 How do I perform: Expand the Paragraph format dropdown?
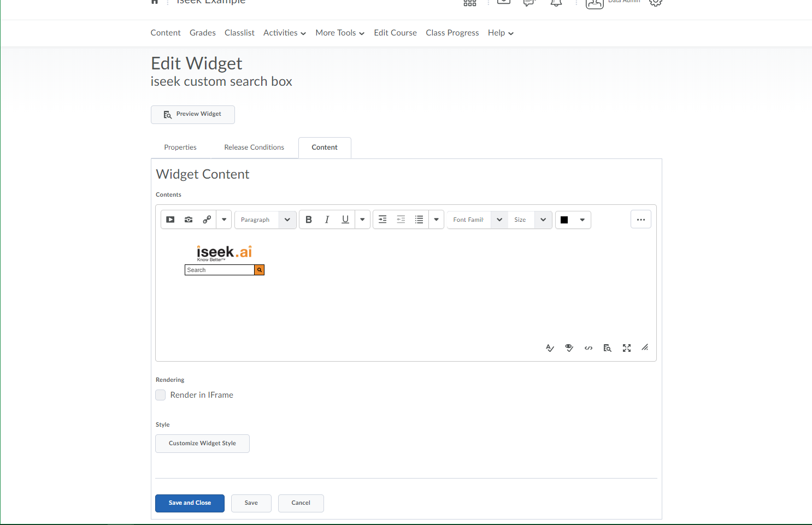click(x=266, y=220)
